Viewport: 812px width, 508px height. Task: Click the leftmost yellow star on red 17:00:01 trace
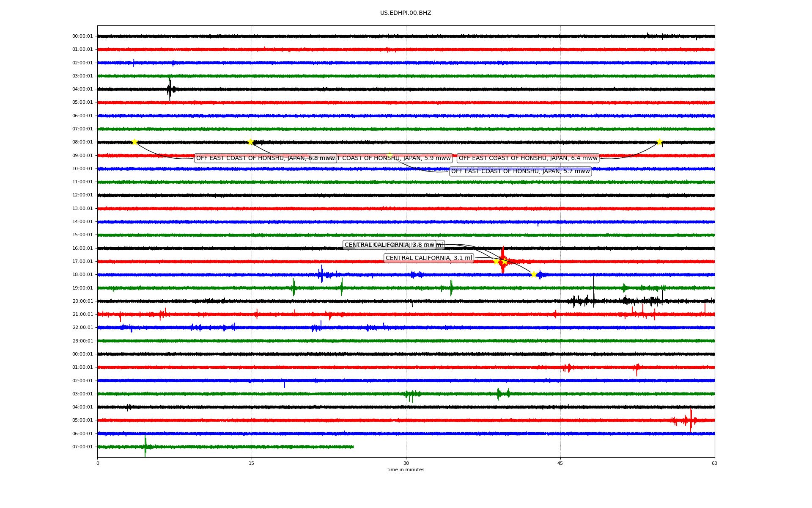point(497,261)
